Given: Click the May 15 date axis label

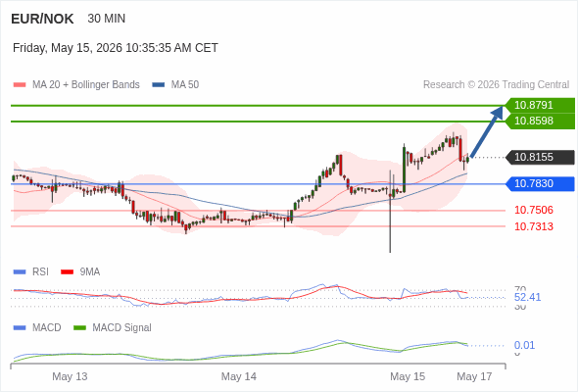Looking at the screenshot, I should 408,376.
